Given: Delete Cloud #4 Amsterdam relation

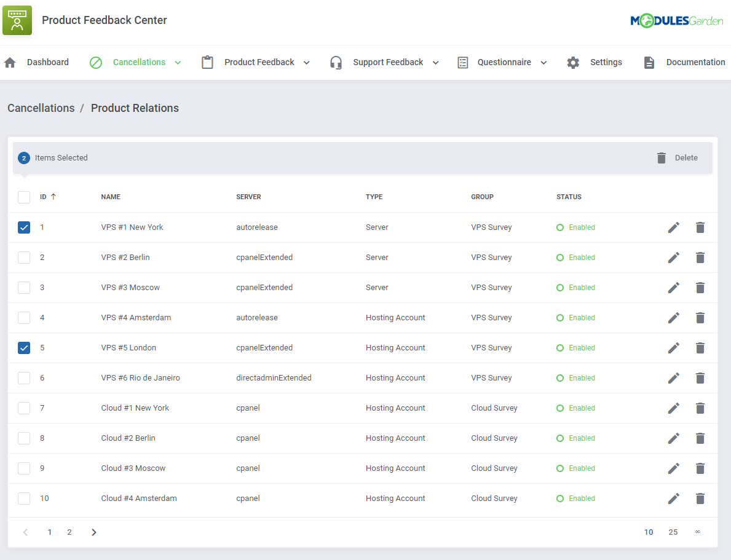Looking at the screenshot, I should point(700,499).
